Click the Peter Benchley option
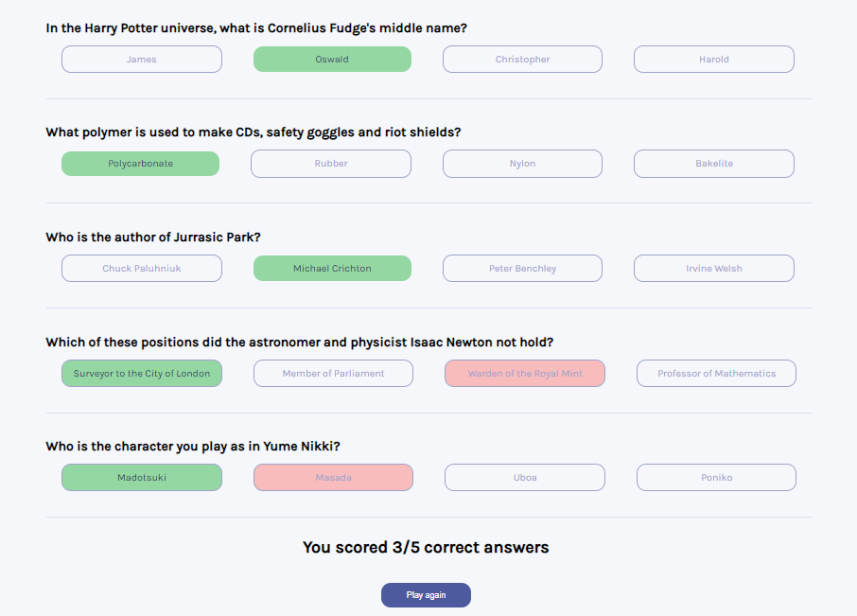The image size is (857, 616). pyautogui.click(x=522, y=269)
